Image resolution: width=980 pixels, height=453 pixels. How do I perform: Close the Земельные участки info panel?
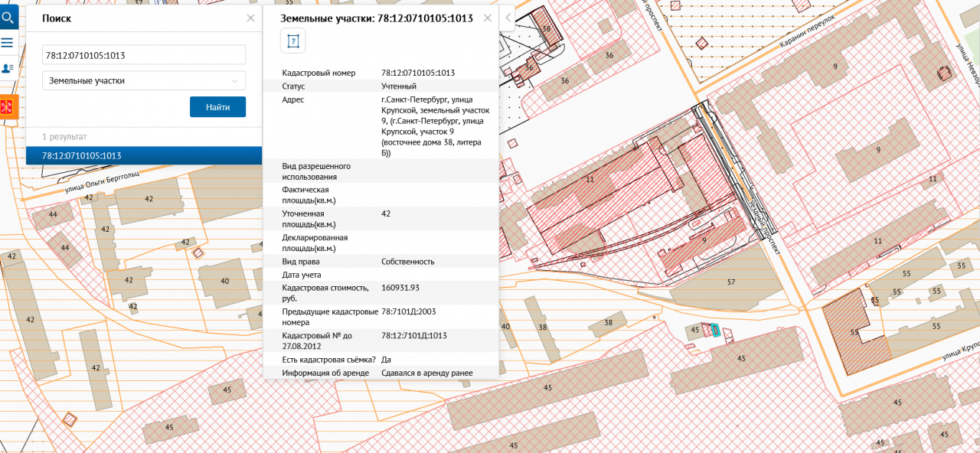point(486,18)
